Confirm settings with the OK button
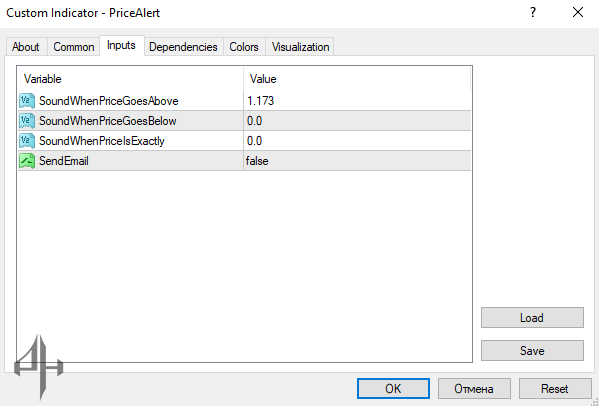 pos(393,389)
